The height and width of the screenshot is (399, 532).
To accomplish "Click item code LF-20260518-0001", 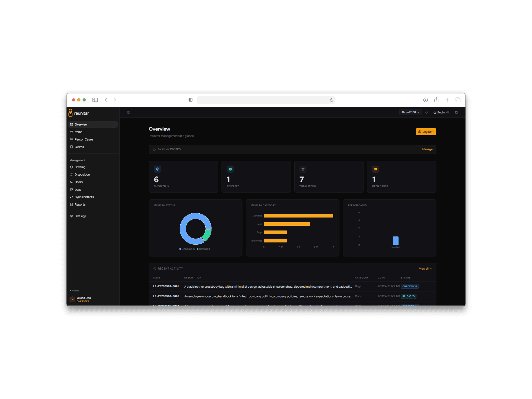I will tap(166, 287).
